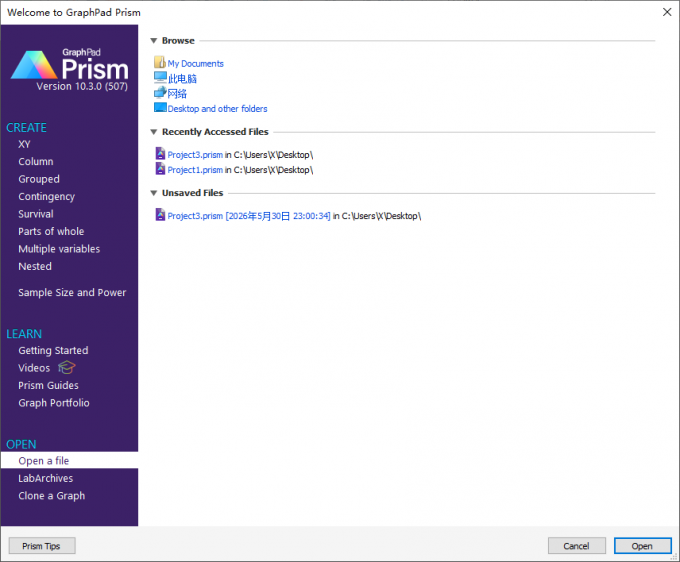Select Nested table type
Viewport: 680px width, 562px height.
coord(35,266)
